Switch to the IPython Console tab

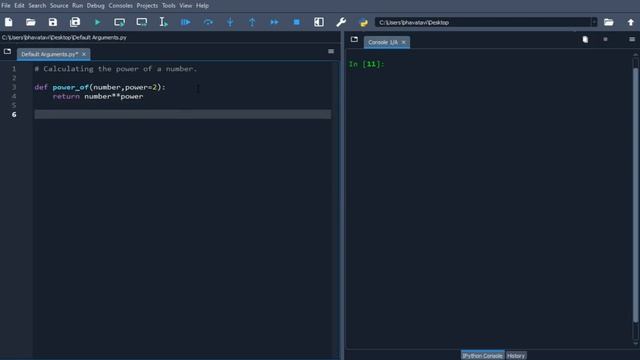[482, 356]
